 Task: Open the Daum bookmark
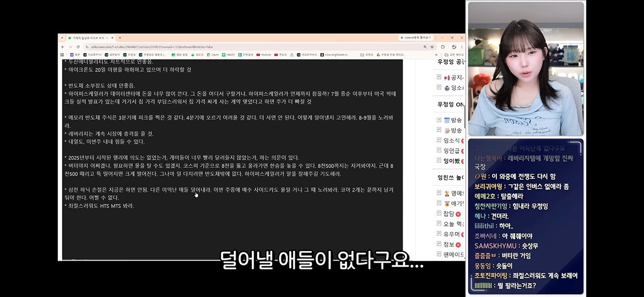(213, 55)
